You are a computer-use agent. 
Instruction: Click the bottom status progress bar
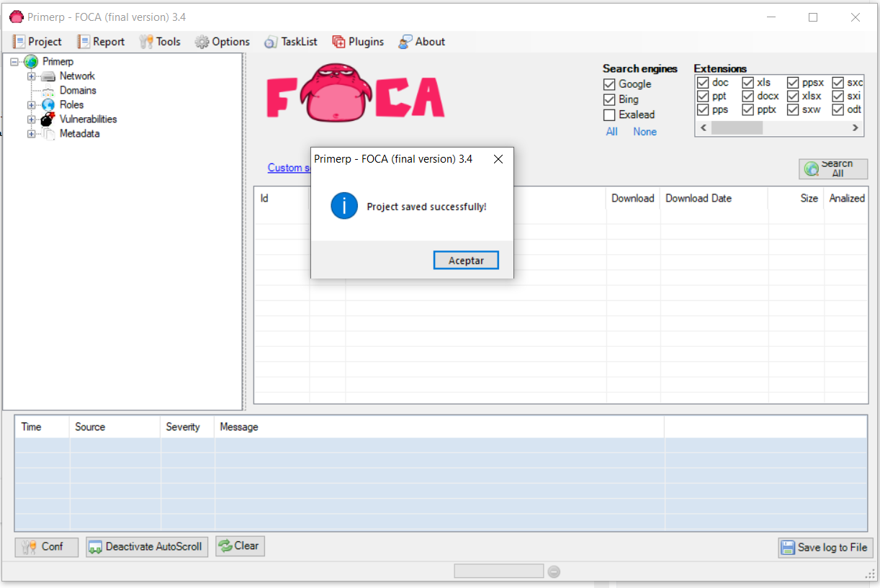(x=498, y=571)
